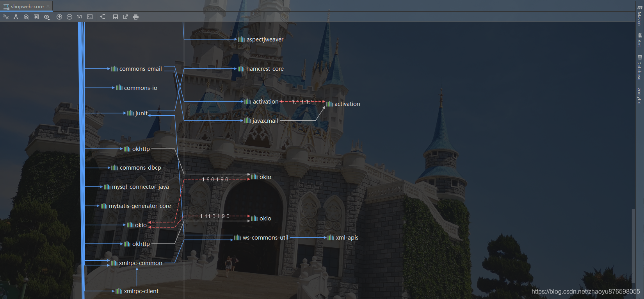Viewport: 644px width, 299px height.
Task: Open the Ant tool window
Action: 639,40
